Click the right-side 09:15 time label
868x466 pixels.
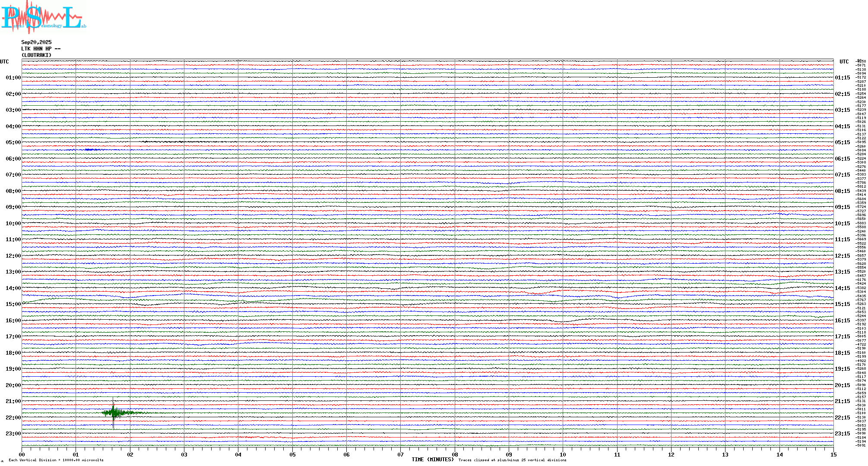pyautogui.click(x=843, y=207)
